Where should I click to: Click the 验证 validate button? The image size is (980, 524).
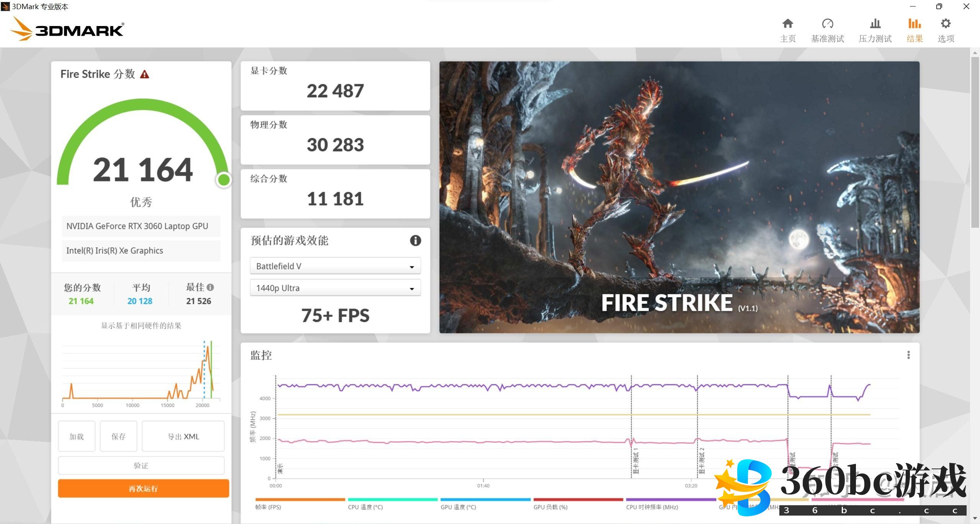(141, 465)
